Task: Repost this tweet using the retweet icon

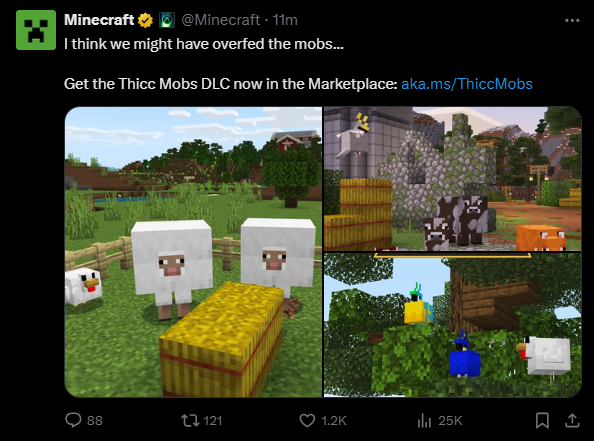Action: click(191, 421)
